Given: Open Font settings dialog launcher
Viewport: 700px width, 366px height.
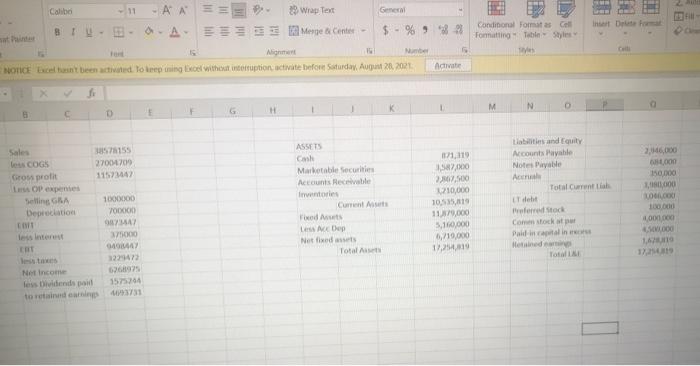Looking at the screenshot, I should pyautogui.click(x=193, y=53).
